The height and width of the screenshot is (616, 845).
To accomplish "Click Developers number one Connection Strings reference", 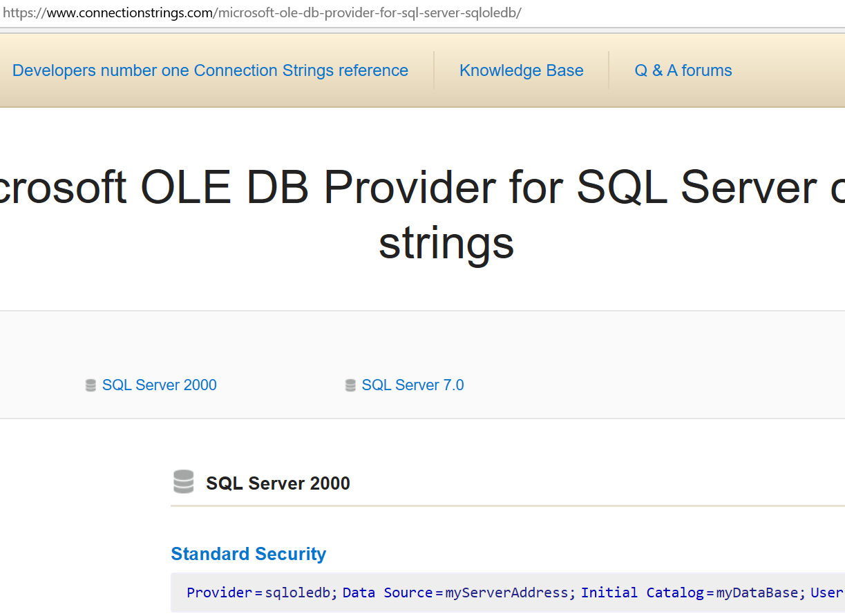I will (x=210, y=70).
